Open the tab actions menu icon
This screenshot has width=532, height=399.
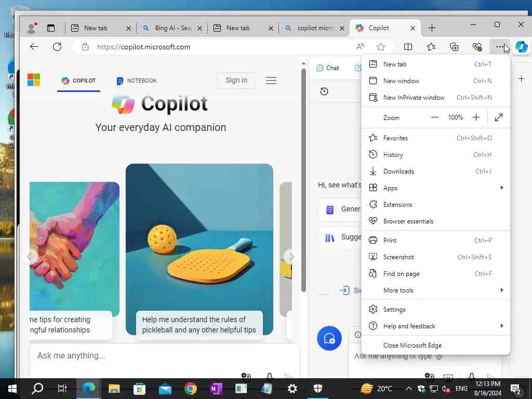coord(51,28)
